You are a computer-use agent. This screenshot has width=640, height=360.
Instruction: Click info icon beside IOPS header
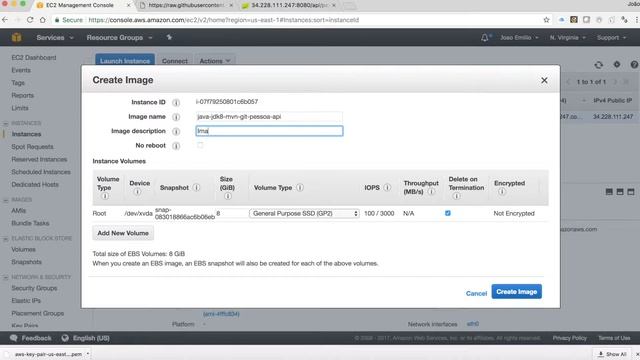pos(387,188)
